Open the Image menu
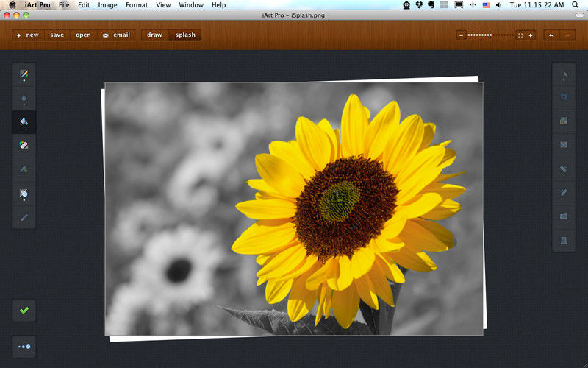 (x=107, y=5)
